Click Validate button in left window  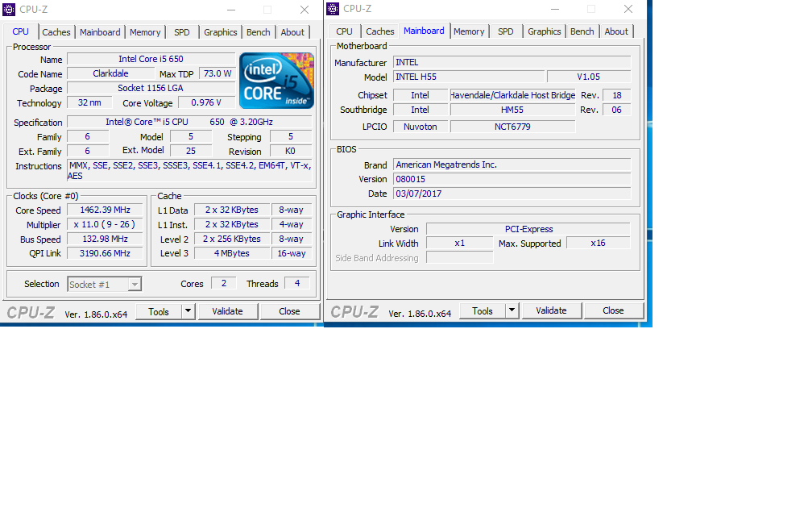[x=227, y=311]
